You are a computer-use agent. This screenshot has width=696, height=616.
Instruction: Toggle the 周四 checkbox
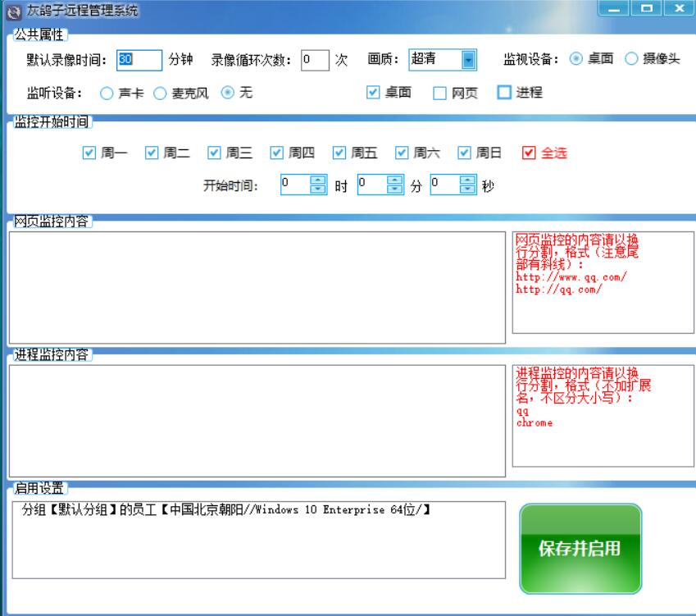pyautogui.click(x=277, y=153)
